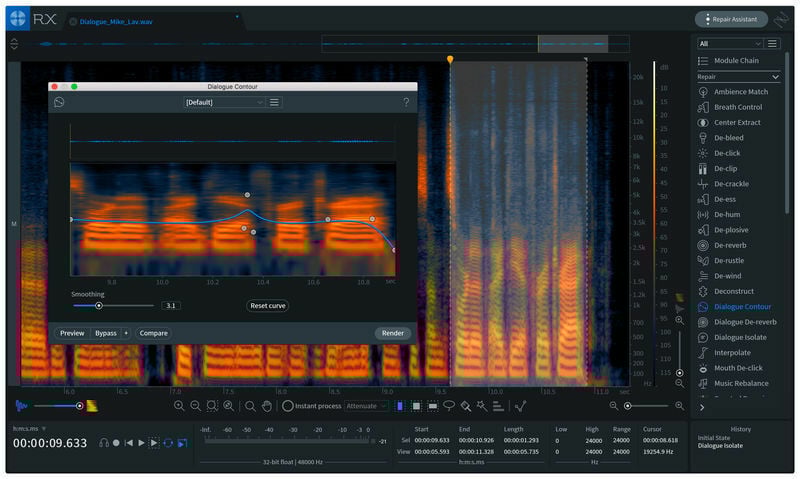Click the orange playhead marker

click(x=449, y=60)
